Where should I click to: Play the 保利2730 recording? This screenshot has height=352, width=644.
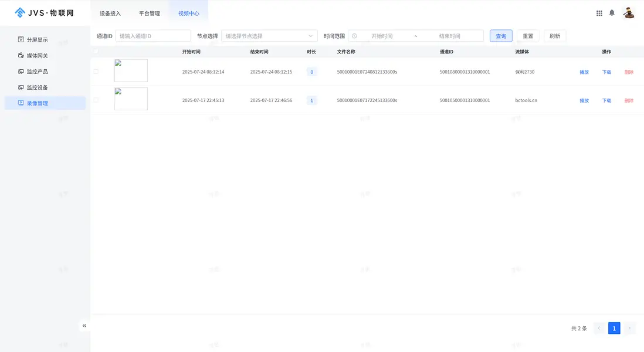584,72
